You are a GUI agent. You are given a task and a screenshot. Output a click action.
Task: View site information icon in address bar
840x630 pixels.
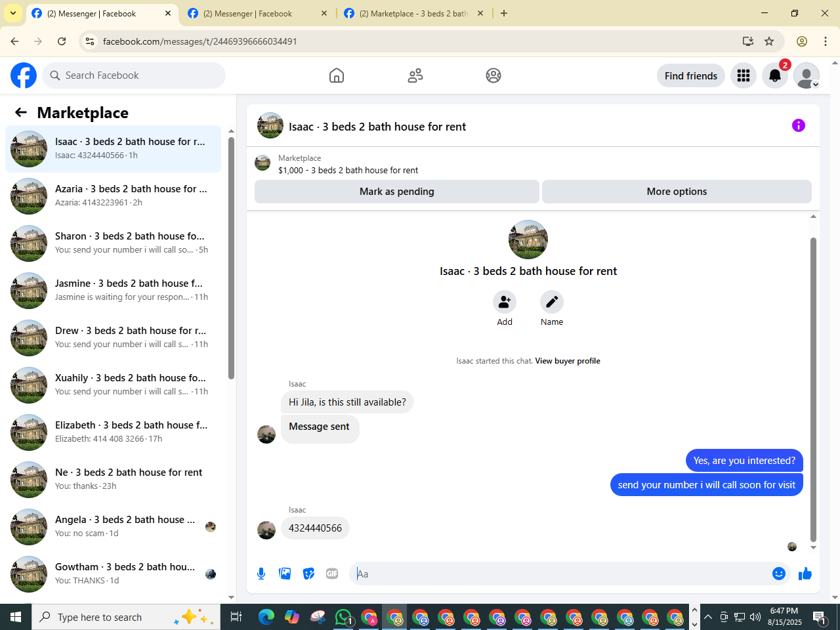coord(90,41)
